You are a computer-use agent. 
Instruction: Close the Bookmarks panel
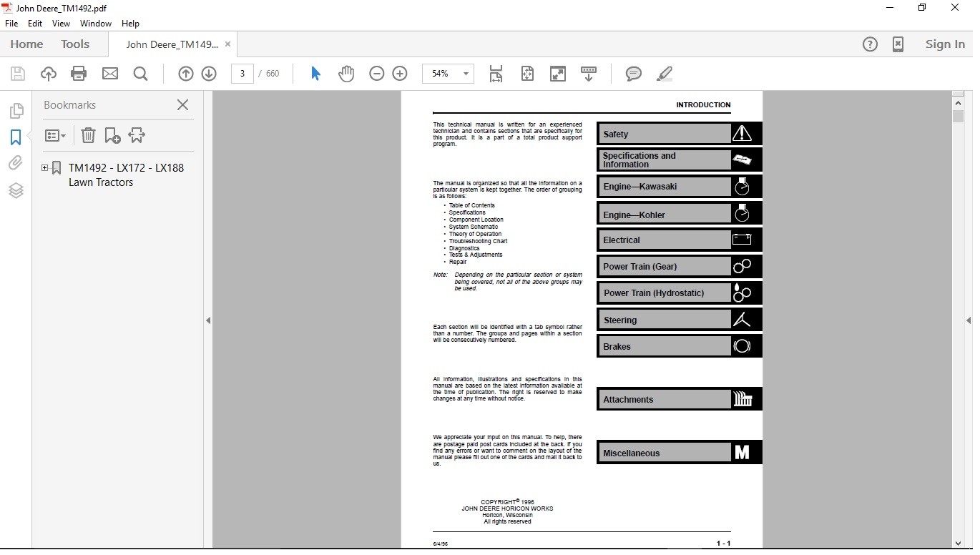coord(182,105)
